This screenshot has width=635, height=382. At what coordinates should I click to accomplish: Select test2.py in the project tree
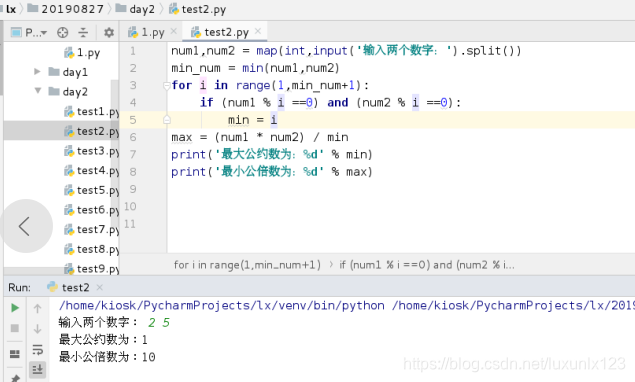point(92,131)
